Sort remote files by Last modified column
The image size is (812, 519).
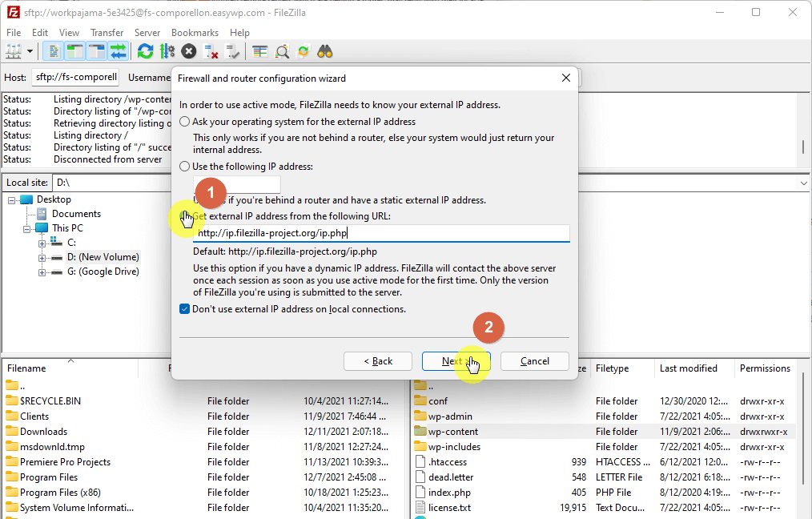(x=694, y=368)
